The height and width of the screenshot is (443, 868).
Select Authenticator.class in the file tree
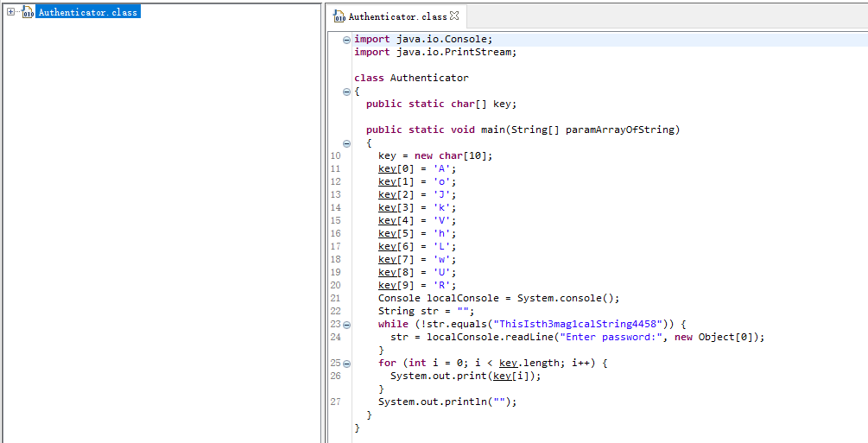pos(87,13)
